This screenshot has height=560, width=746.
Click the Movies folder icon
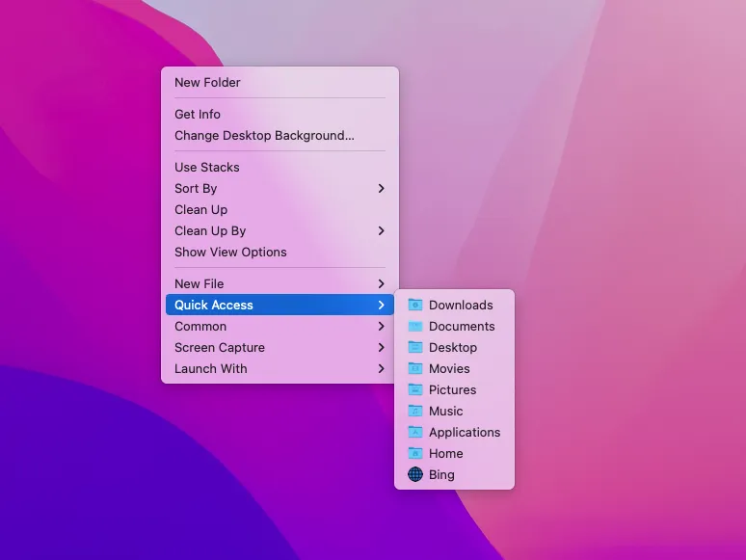pos(415,368)
